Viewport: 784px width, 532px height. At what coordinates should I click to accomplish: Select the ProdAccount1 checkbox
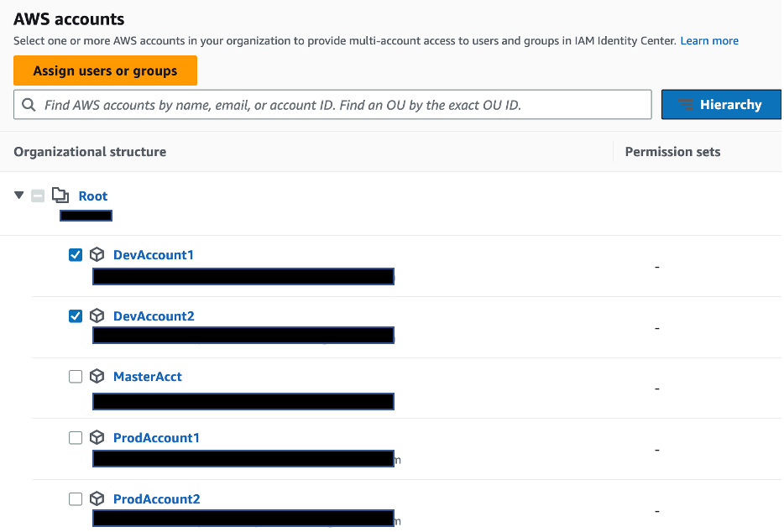(76, 438)
